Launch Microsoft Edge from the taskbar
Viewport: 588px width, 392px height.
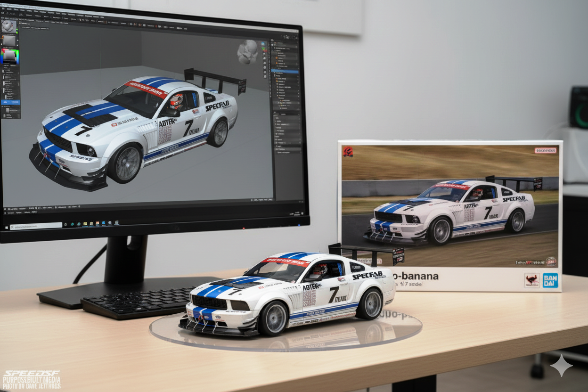tap(79, 224)
